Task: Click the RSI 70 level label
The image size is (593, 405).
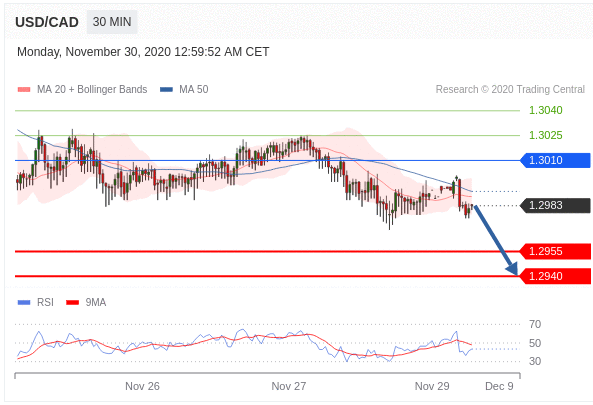Action: click(535, 324)
